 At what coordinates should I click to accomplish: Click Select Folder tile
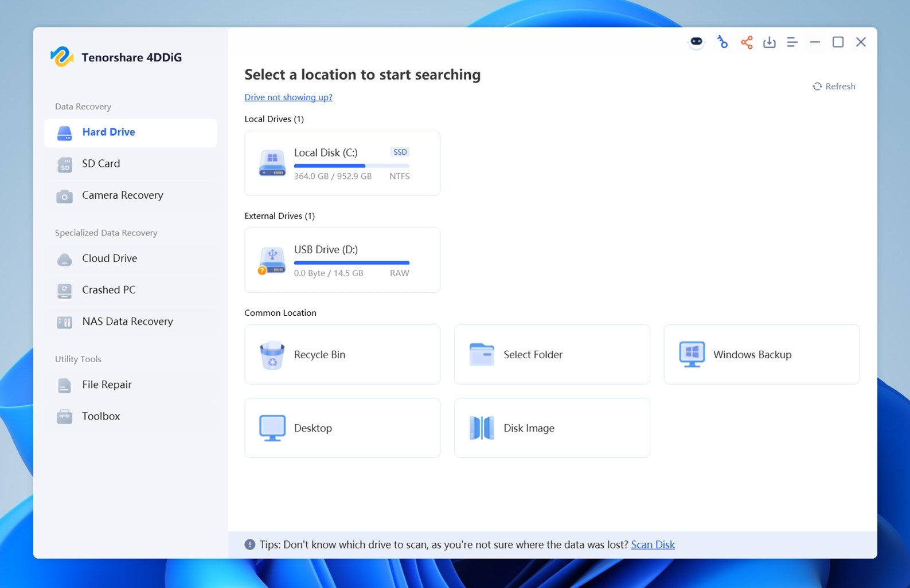pyautogui.click(x=552, y=354)
